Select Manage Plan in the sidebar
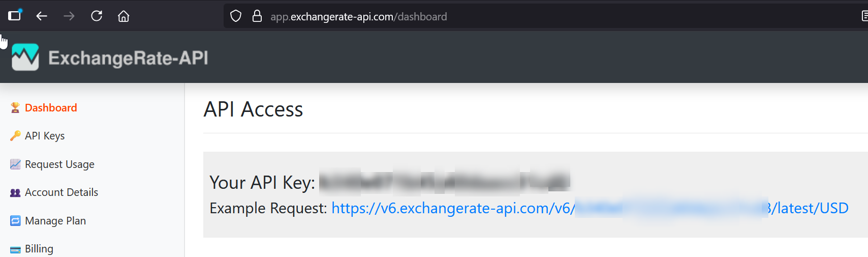 [x=55, y=221]
